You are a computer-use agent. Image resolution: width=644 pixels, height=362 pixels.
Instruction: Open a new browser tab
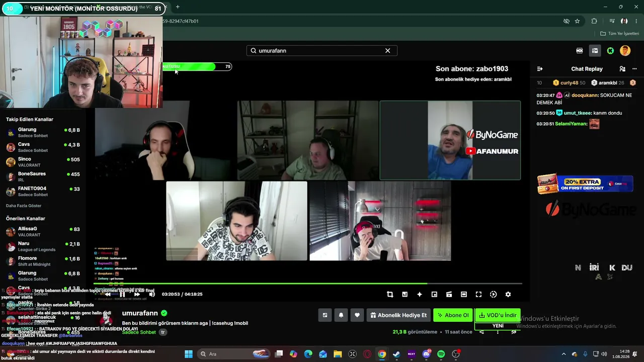178,7
